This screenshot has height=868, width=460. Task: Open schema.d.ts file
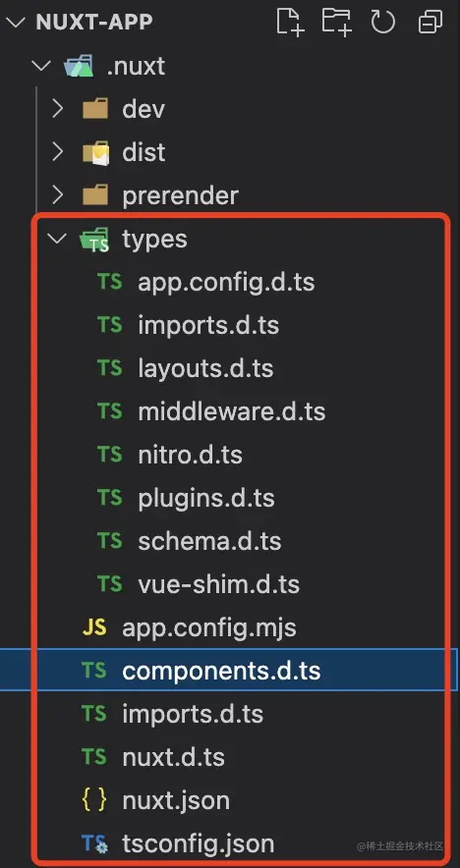click(x=209, y=541)
